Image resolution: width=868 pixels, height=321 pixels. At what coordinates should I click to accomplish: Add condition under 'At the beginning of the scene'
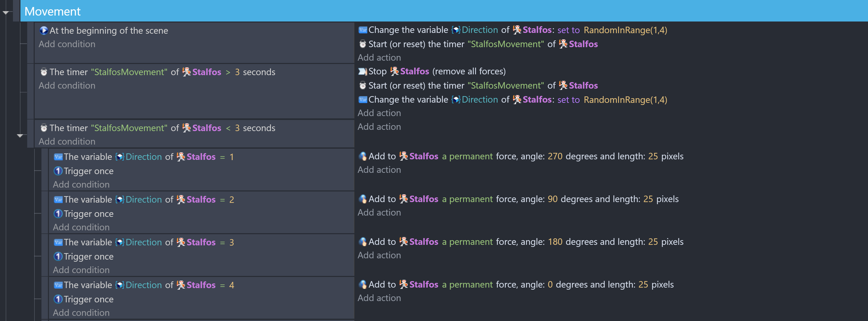(x=67, y=44)
